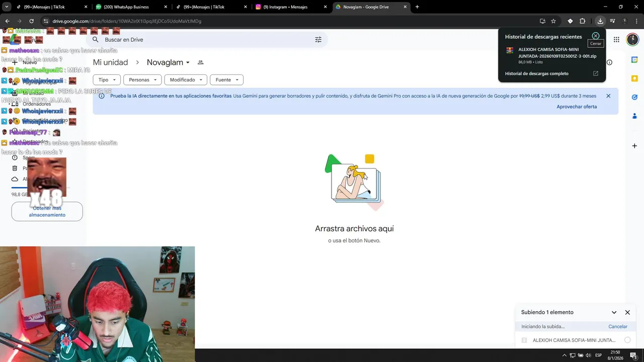Click the address bar URL
Screen dimensions: 644x362
pos(127,21)
